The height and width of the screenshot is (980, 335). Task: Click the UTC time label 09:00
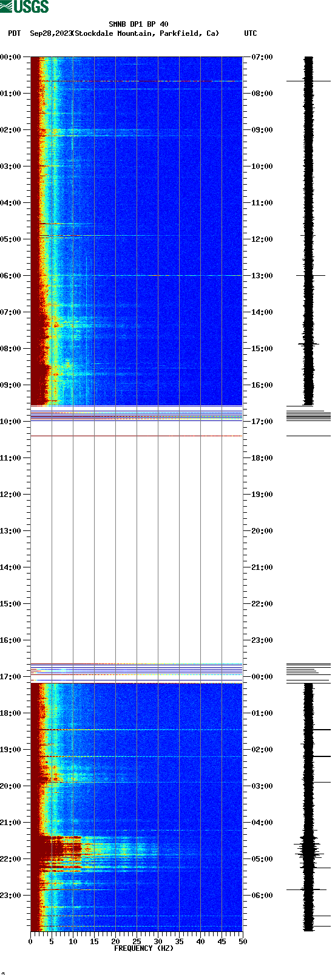coord(262,130)
